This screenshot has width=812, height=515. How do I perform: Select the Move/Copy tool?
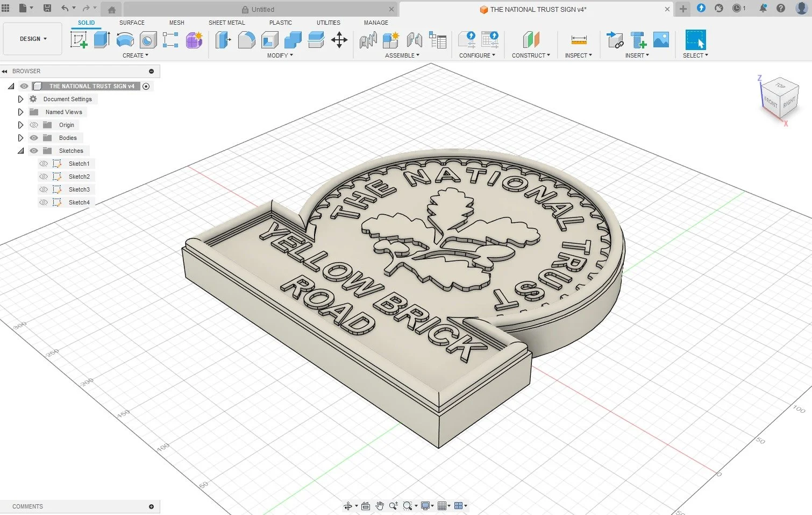click(339, 40)
